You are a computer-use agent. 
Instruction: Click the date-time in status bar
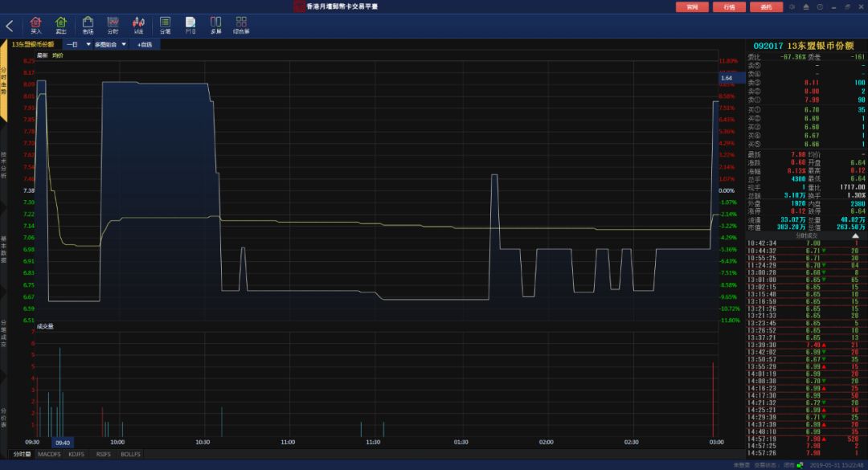pos(837,465)
